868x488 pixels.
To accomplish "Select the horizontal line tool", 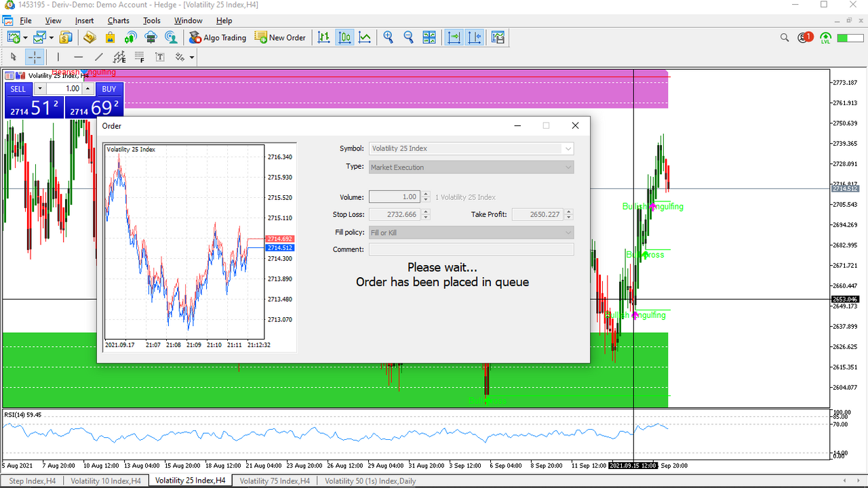I will tap(79, 57).
